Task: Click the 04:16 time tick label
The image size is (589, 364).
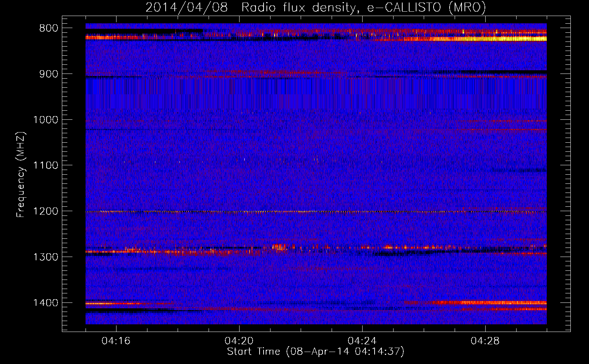Action: [116, 341]
